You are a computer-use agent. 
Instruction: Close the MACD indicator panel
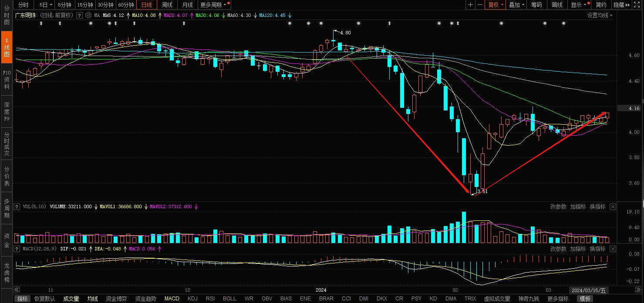(613, 249)
